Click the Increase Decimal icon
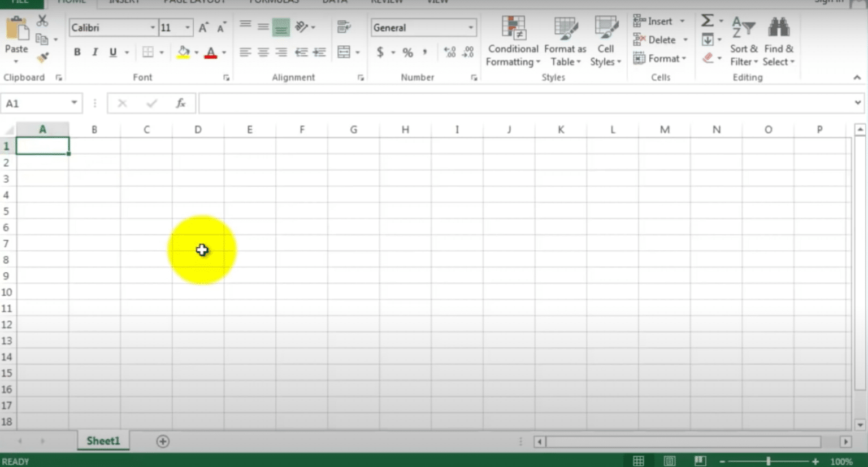Image resolution: width=868 pixels, height=467 pixels. click(450, 52)
